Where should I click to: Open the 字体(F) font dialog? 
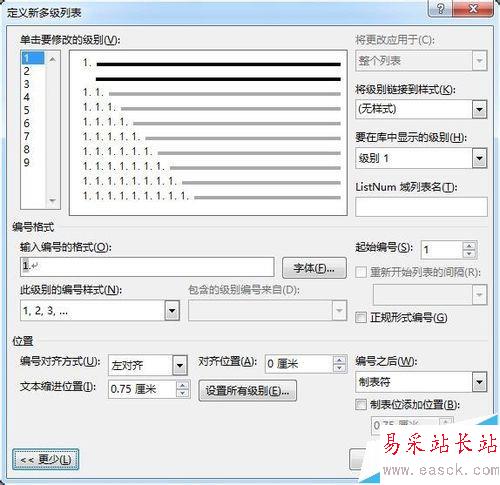(314, 268)
